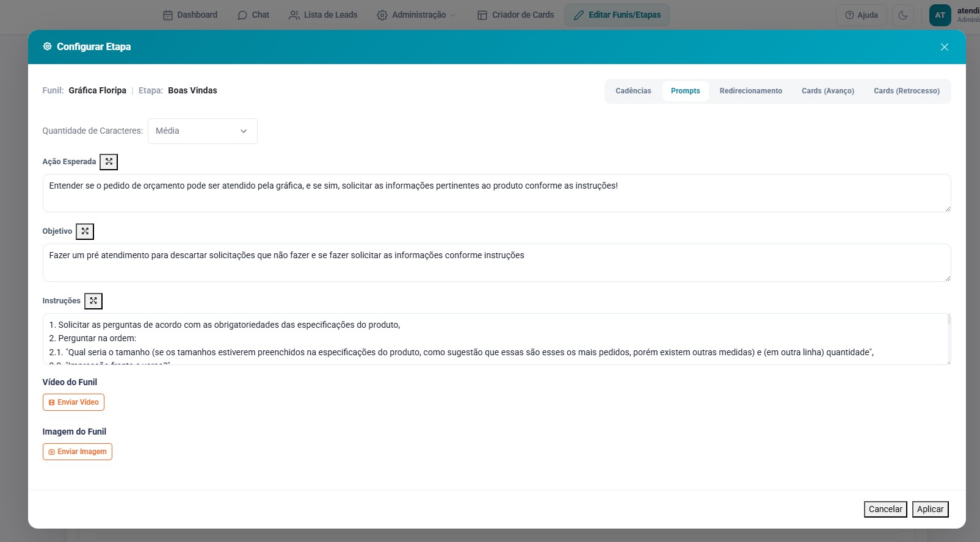Click the Boas Vindas stage name
Screen dimensions: 980x542
(192, 90)
